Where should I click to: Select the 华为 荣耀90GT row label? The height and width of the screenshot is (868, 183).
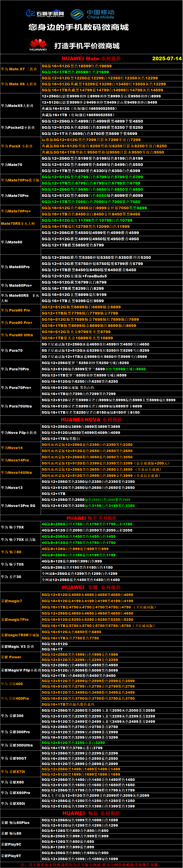pos(14,759)
